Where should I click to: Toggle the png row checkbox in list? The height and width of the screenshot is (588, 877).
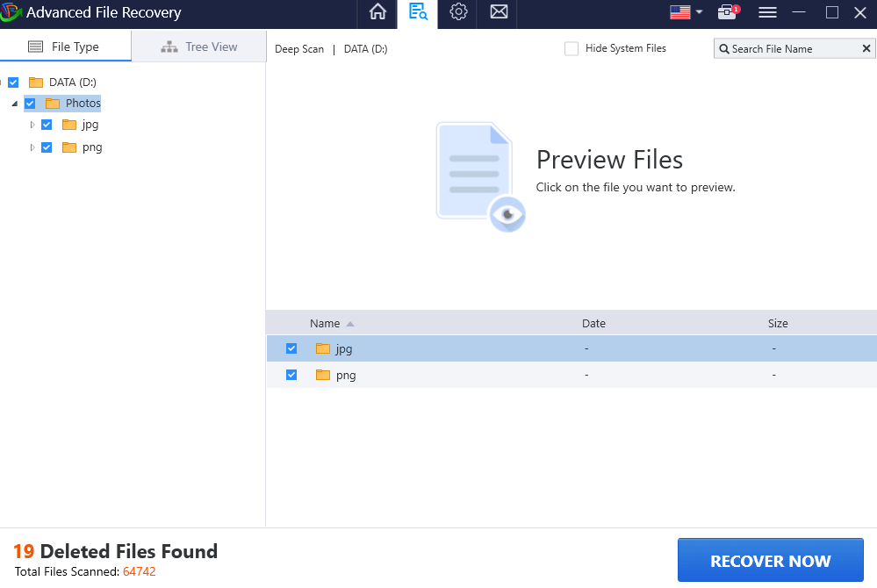pyautogui.click(x=291, y=375)
